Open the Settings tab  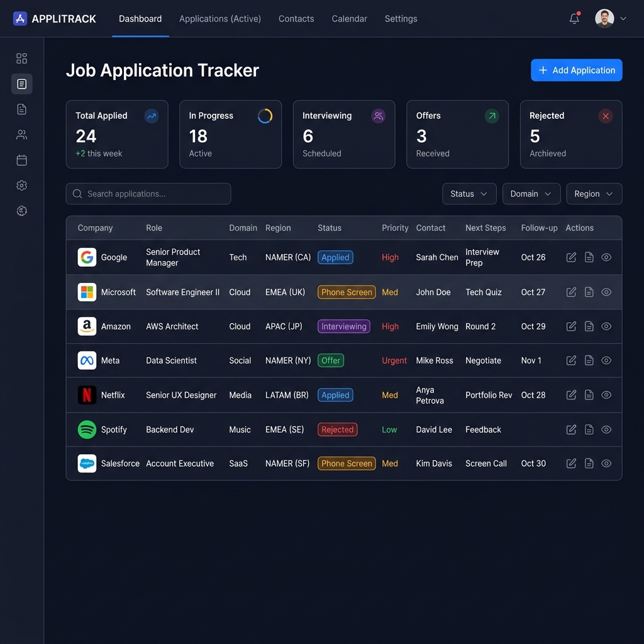pyautogui.click(x=401, y=19)
